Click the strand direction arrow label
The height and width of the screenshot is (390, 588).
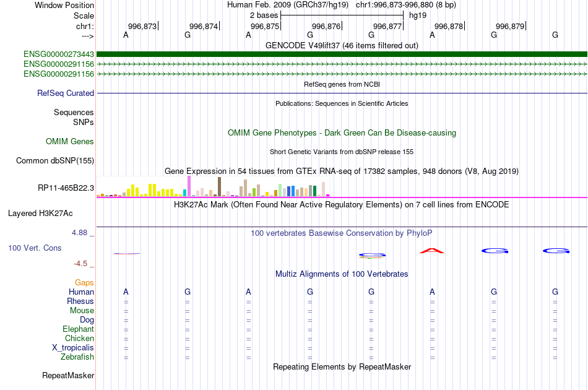pos(88,36)
